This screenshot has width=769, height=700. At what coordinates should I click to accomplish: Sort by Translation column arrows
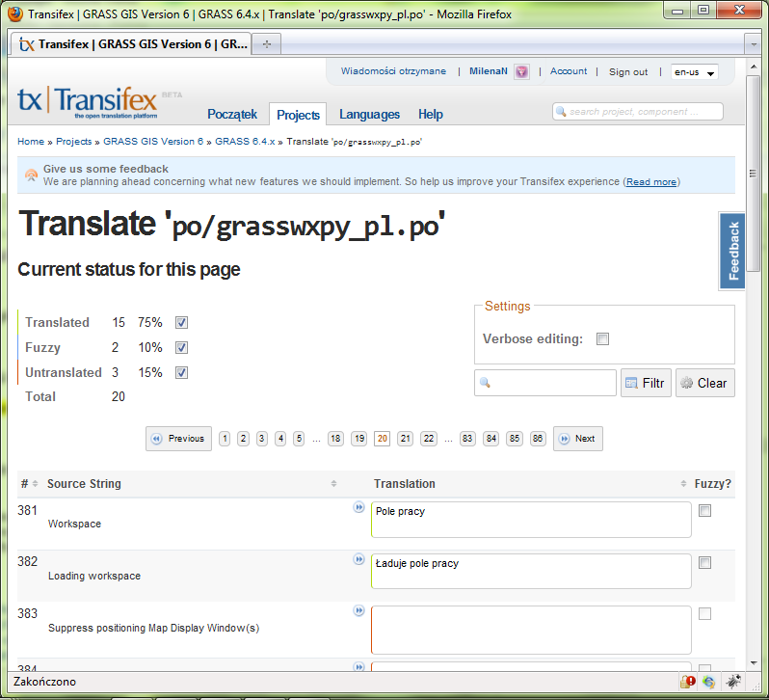[683, 484]
